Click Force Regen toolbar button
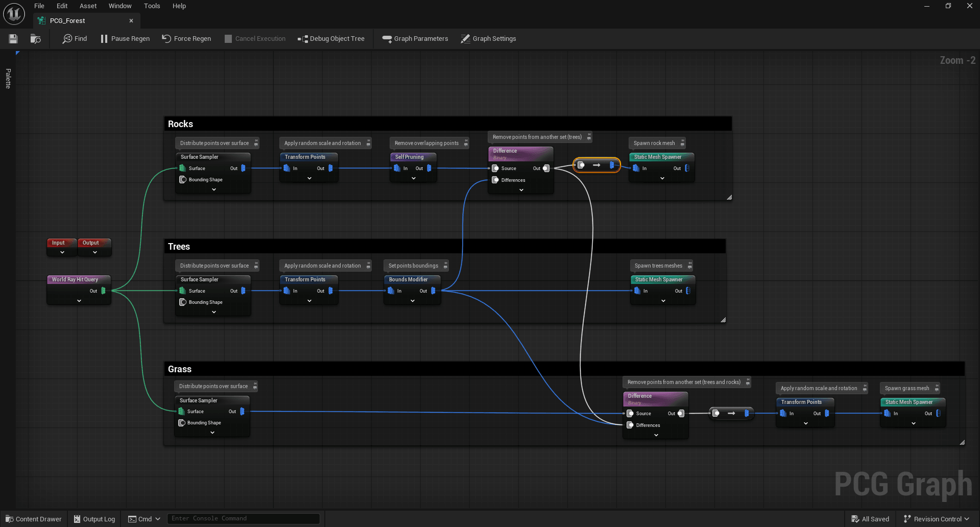 (186, 39)
